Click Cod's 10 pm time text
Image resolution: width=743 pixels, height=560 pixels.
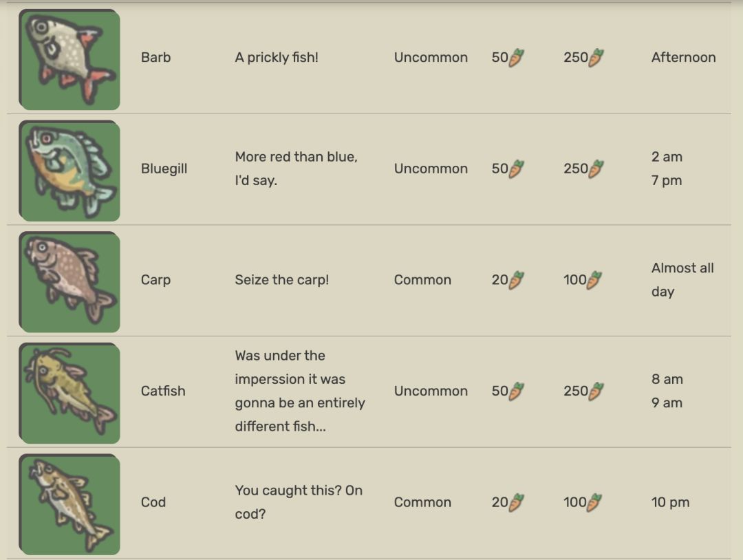click(670, 502)
